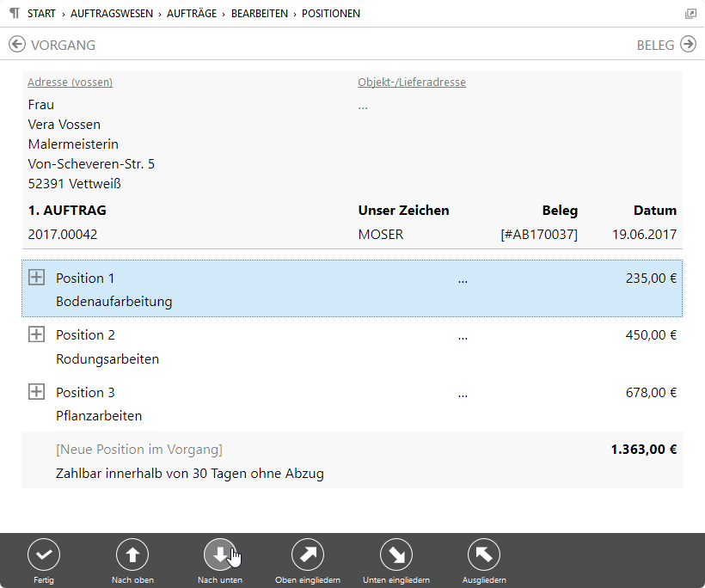The height and width of the screenshot is (588, 705).
Task: Select the Position 2 price 450,00 €
Action: pos(651,335)
